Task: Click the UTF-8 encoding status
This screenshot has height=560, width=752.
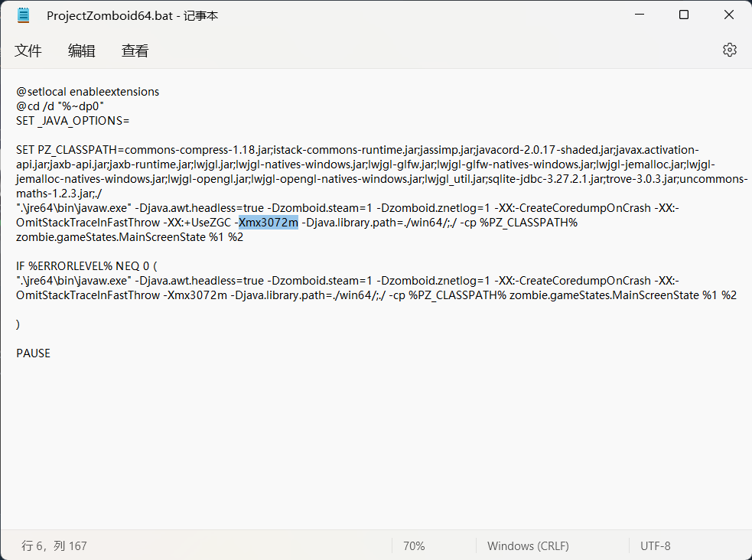Action: (655, 545)
